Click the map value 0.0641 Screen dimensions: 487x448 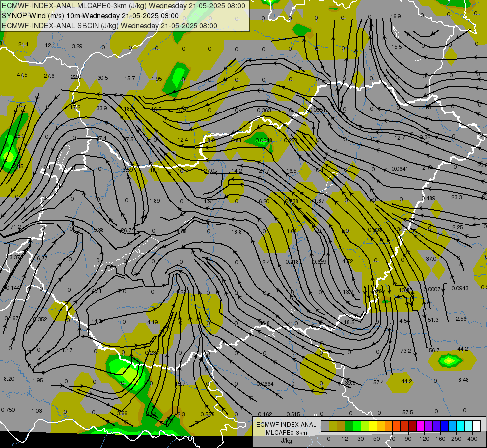[400, 169]
